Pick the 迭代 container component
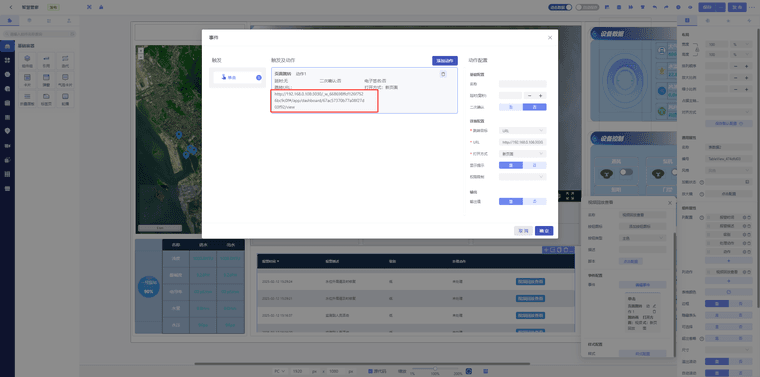Viewport: 760px width, 377px height. click(65, 61)
